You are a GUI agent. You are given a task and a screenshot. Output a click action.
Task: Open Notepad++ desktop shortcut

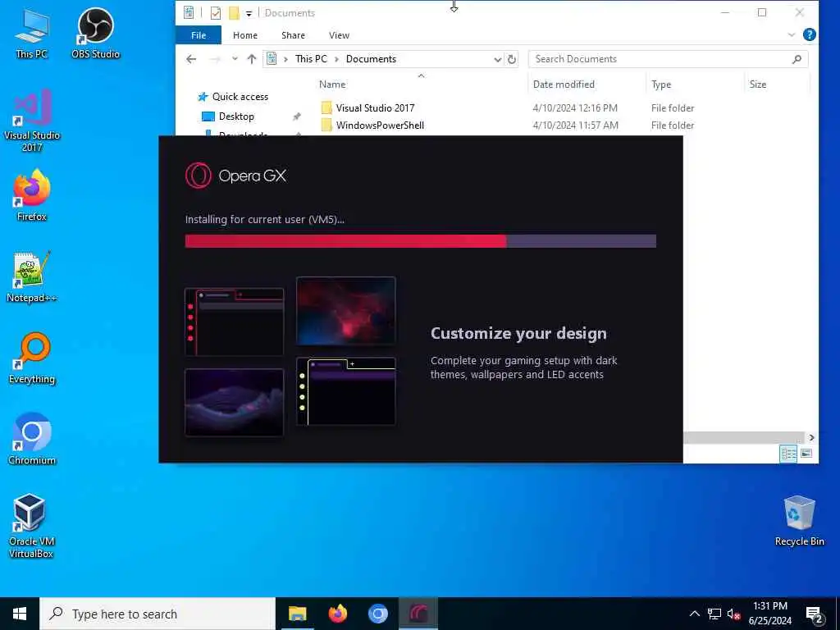click(32, 277)
